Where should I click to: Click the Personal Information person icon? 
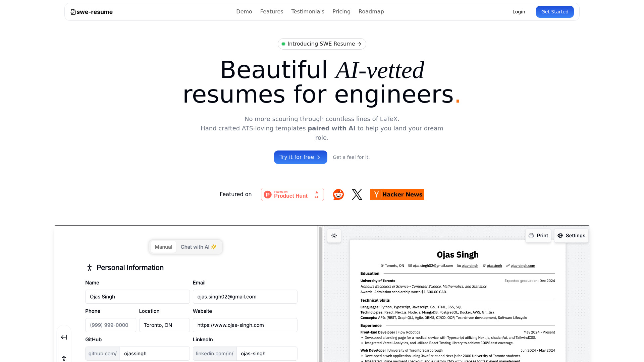tap(89, 267)
